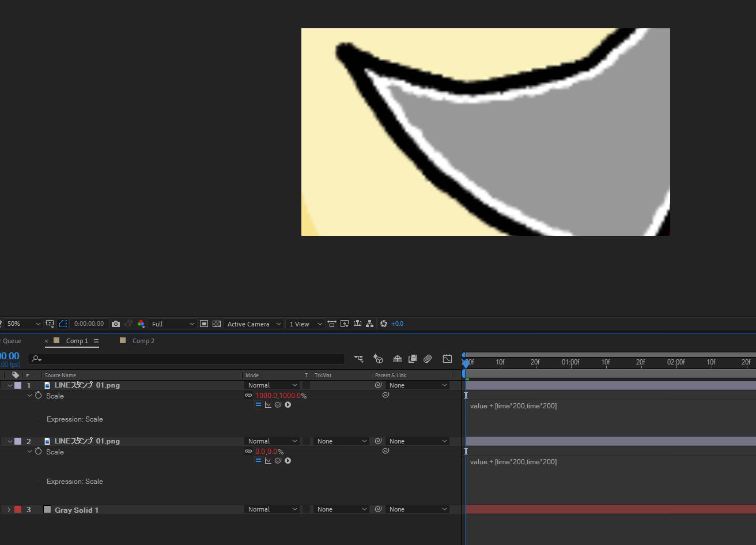Switch to the Render Queue tab
The image size is (756, 545).
[x=10, y=341]
